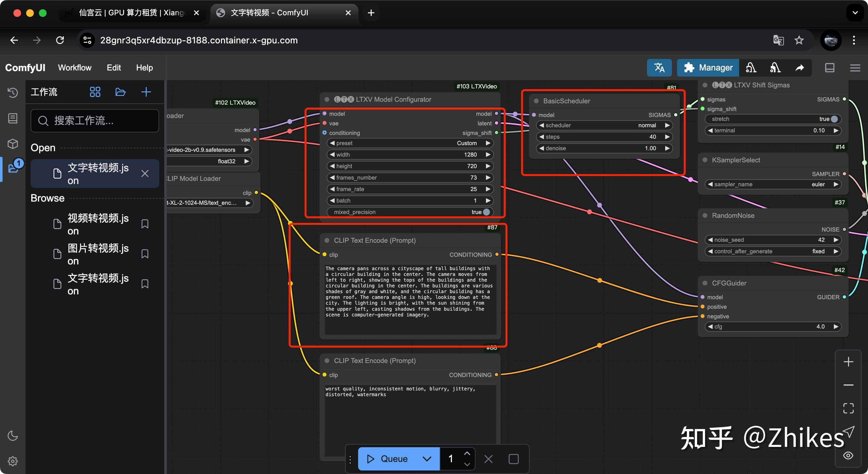Open video-2b-v0.9.safetensors model dropdown
The image size is (868, 474).
210,150
